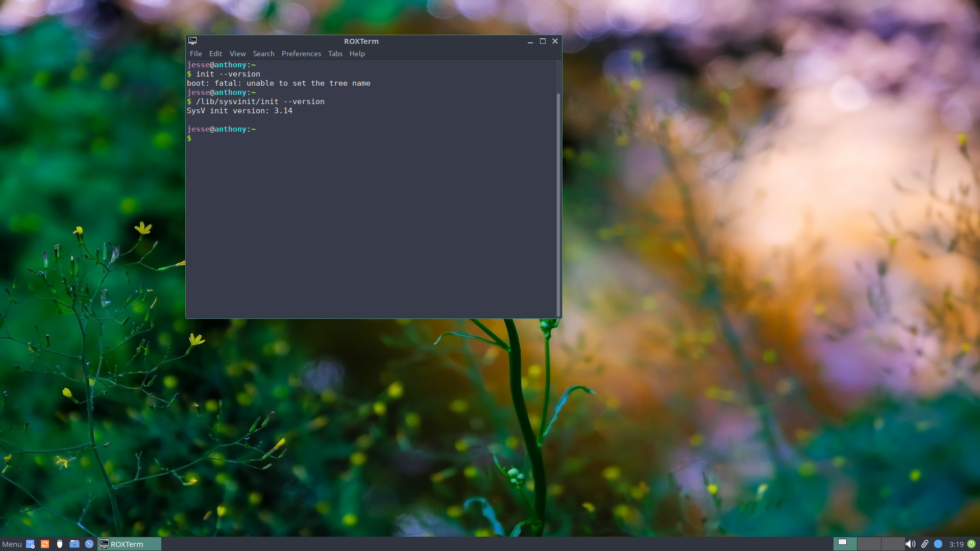Click the 'boot: fatal: unable to set the tree name' line
The height and width of the screenshot is (551, 980).
pyautogui.click(x=279, y=83)
